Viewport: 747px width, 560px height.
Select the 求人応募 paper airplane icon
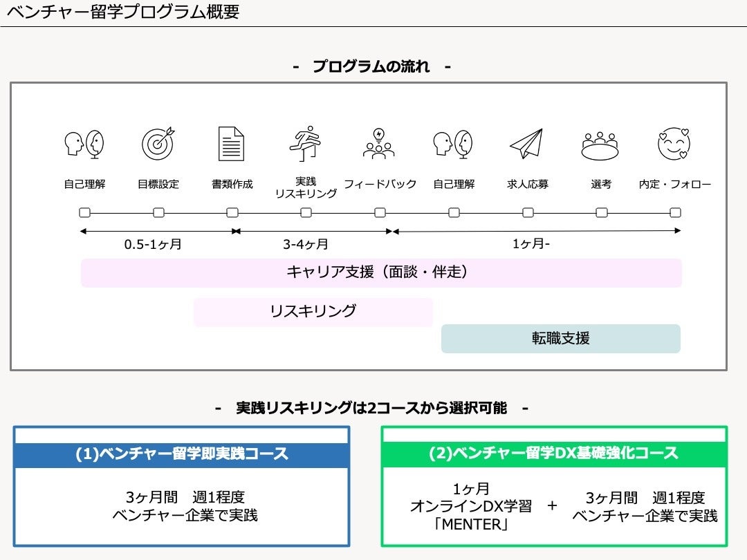click(x=528, y=142)
